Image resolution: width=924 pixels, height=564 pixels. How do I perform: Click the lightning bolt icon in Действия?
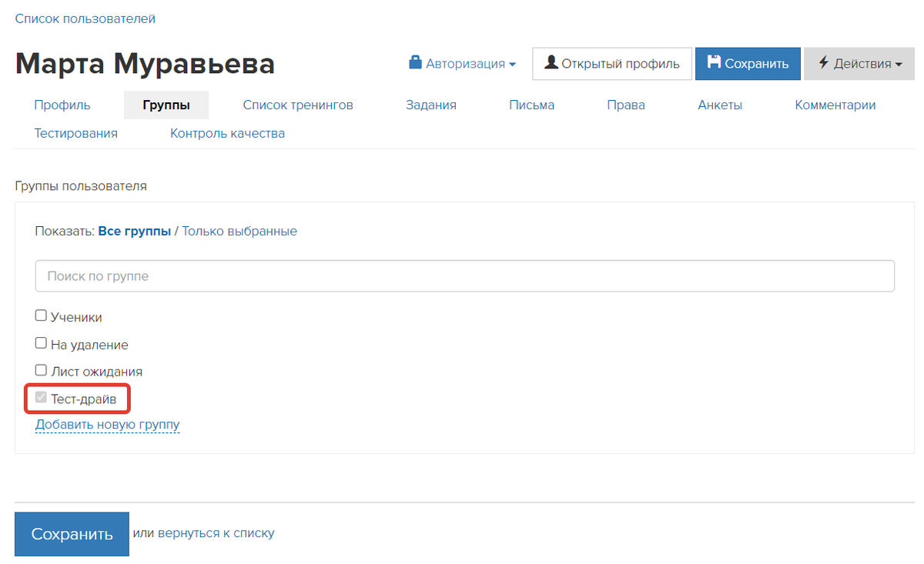click(x=823, y=63)
